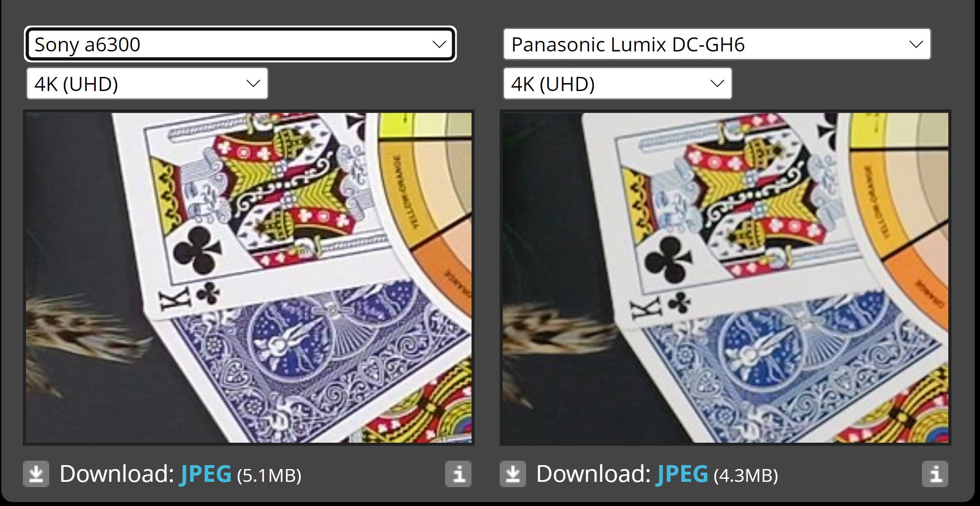Click the chevron on left 4K (UHD) selector
This screenshot has height=506, width=980.
click(x=253, y=84)
